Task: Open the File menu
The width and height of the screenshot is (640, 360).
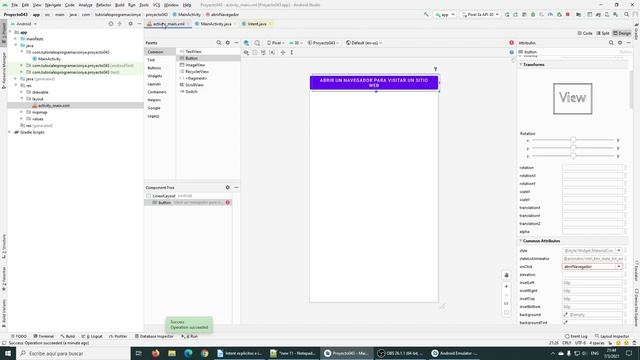Action: click(14, 5)
